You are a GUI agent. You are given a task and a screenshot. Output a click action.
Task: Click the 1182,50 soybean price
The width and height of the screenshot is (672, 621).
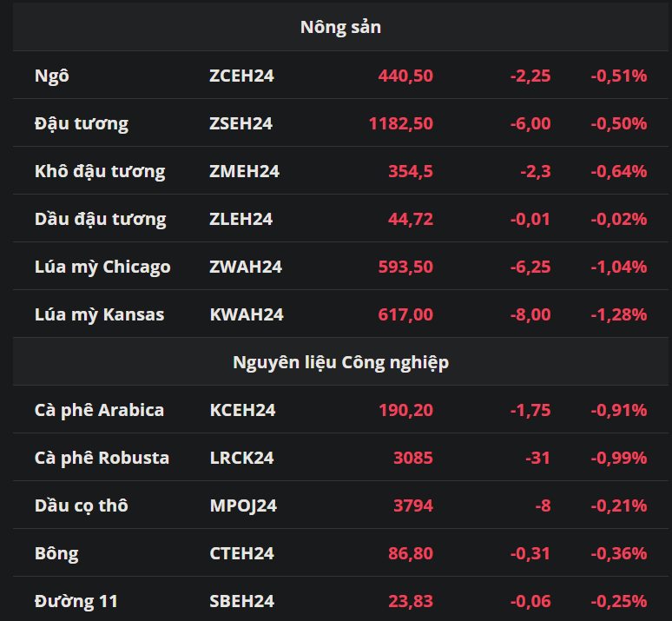click(400, 123)
